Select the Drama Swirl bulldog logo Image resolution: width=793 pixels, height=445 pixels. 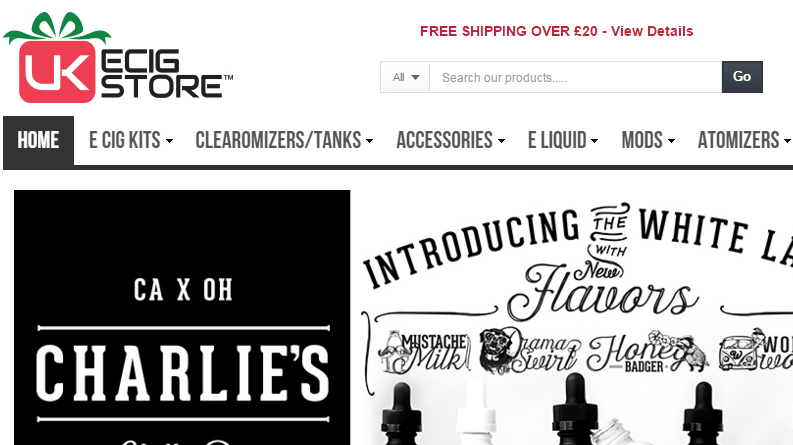(530, 350)
